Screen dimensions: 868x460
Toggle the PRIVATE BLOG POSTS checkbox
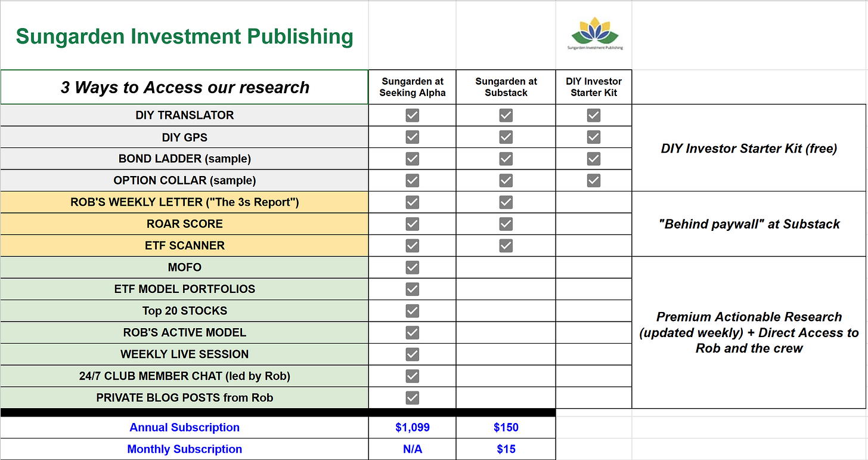(412, 397)
